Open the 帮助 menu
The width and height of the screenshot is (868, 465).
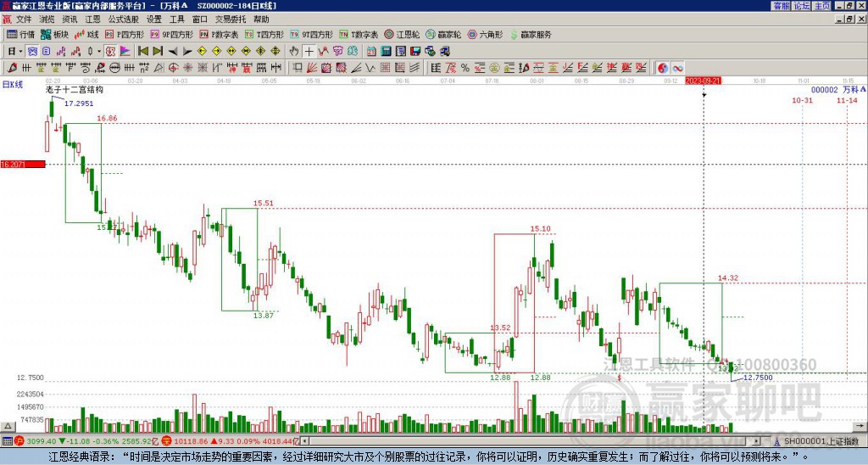261,20
